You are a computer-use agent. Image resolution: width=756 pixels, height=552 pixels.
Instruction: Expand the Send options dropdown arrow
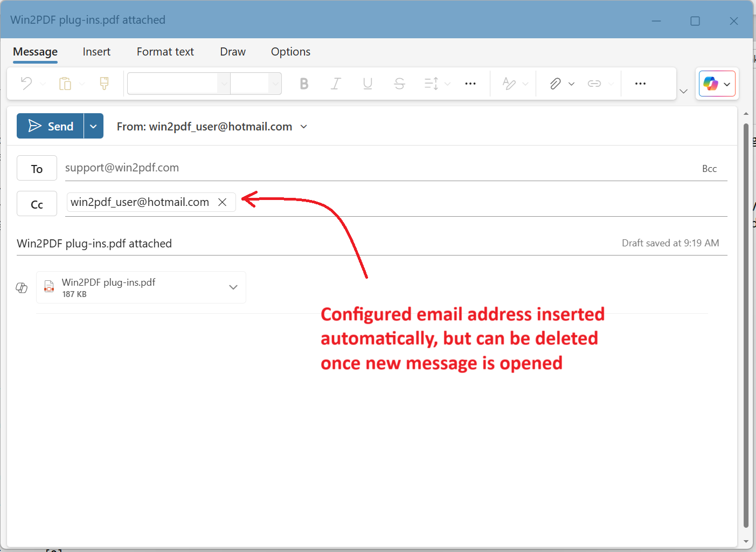pyautogui.click(x=93, y=126)
